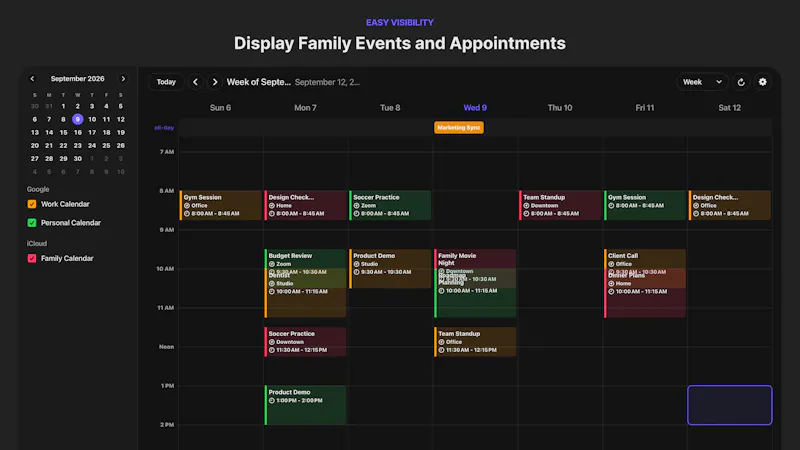Select September 30 in mini calendar
This screenshot has width=800, height=450.
[x=78, y=159]
